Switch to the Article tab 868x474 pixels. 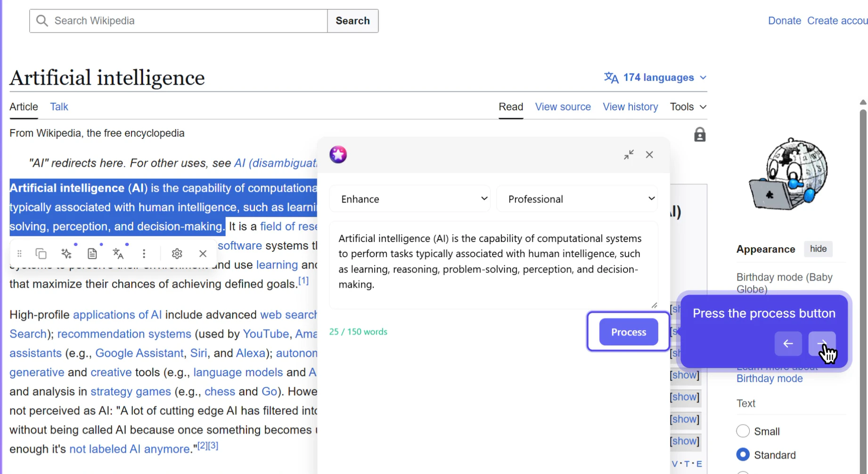pyautogui.click(x=24, y=107)
